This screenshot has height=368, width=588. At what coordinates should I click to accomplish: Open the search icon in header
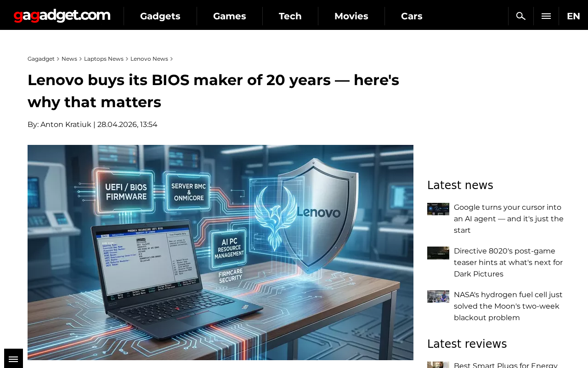click(521, 16)
